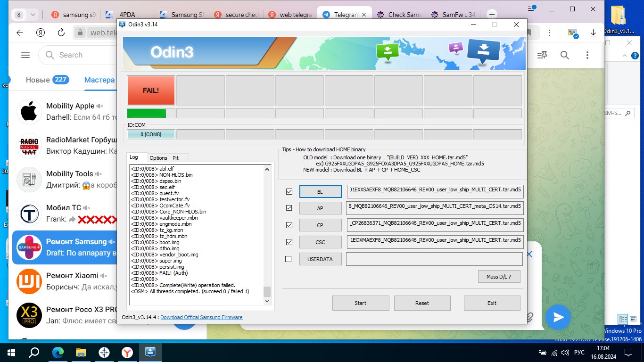
Task: Uncheck the CSC checkbox in Odin
Action: coord(289,242)
